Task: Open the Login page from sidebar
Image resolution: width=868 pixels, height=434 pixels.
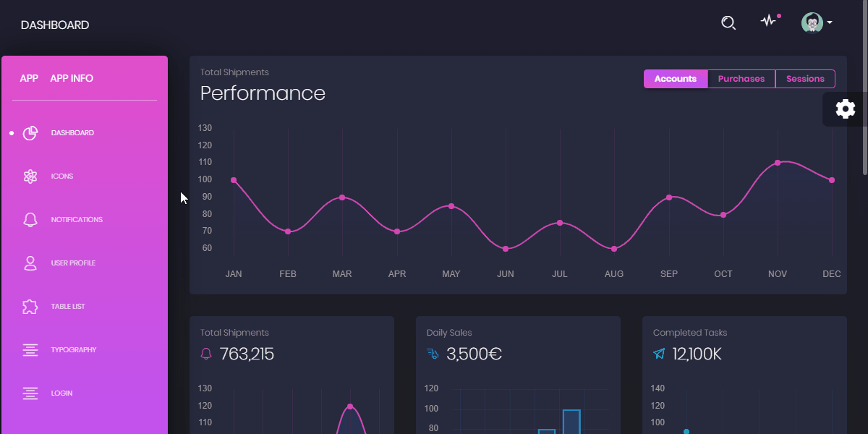Action: [30, 393]
